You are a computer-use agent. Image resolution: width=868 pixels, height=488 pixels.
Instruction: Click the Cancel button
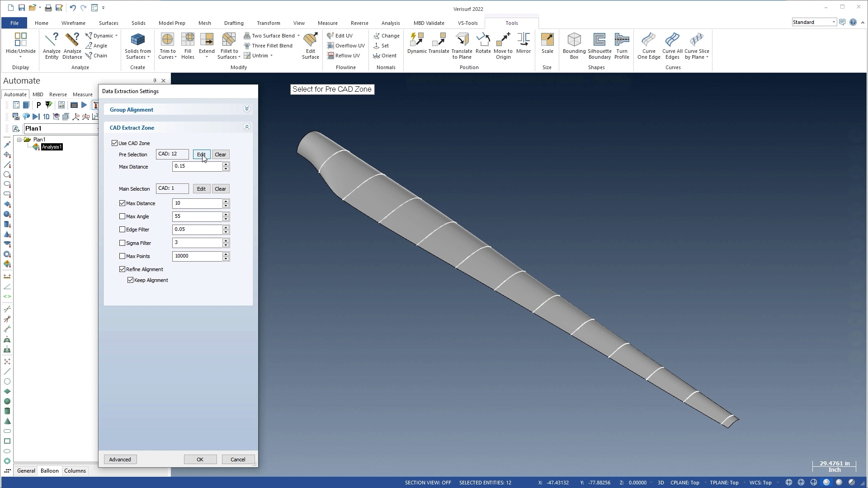pyautogui.click(x=238, y=460)
